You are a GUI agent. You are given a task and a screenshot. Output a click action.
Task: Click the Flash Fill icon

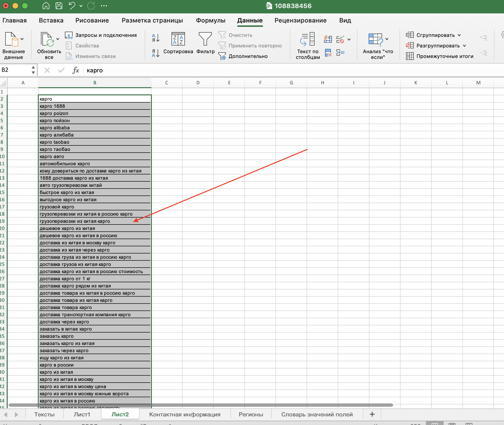[328, 39]
